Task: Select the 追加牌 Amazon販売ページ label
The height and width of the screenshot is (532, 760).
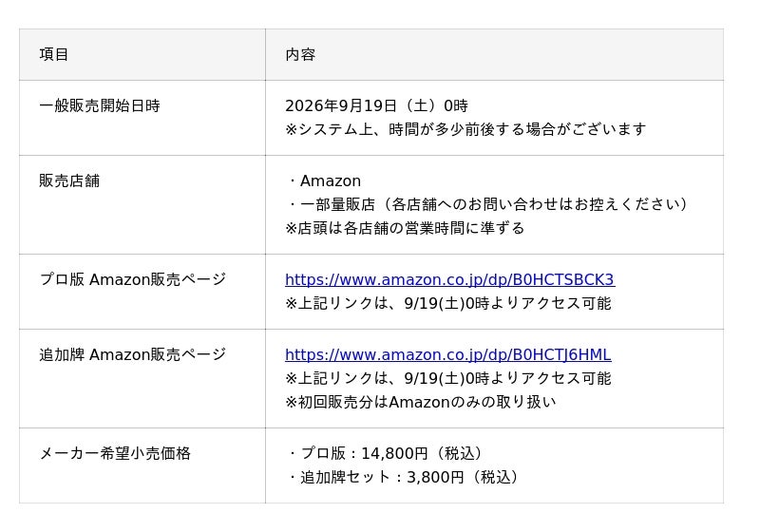Action: tap(133, 354)
